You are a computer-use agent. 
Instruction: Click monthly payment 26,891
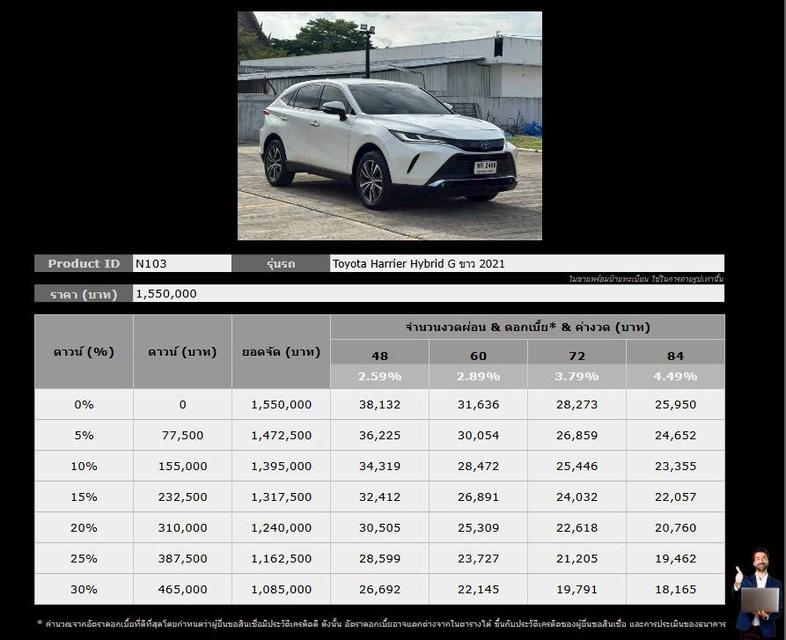tap(478, 497)
